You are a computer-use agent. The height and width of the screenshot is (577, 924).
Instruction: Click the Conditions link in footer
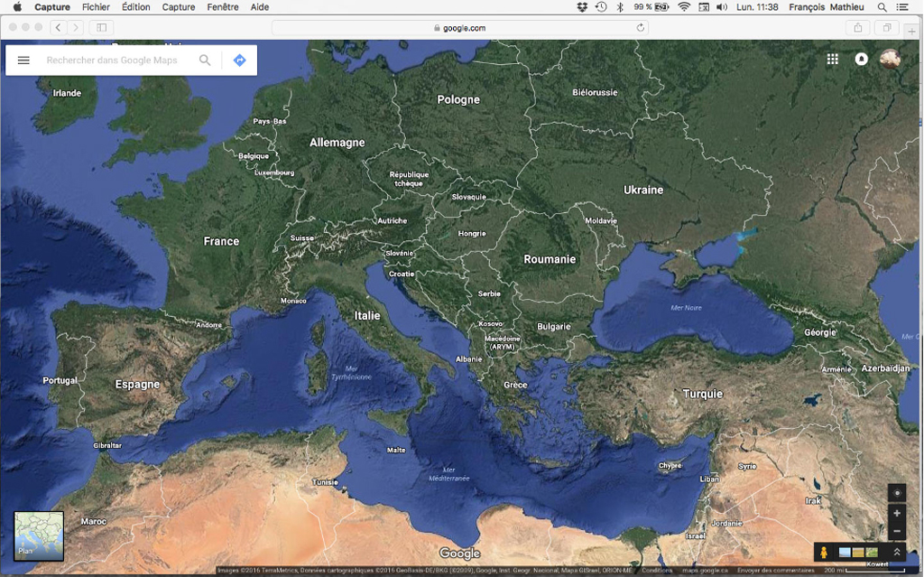(657, 571)
